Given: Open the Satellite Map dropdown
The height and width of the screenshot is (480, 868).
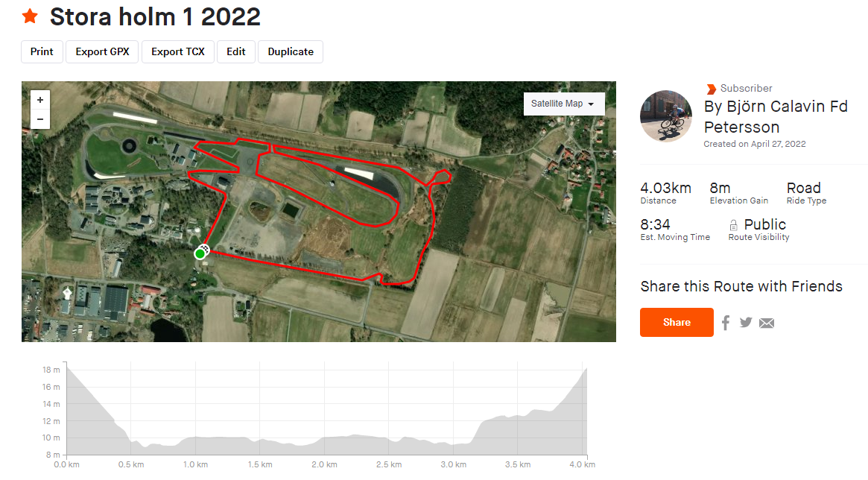Looking at the screenshot, I should 563,104.
